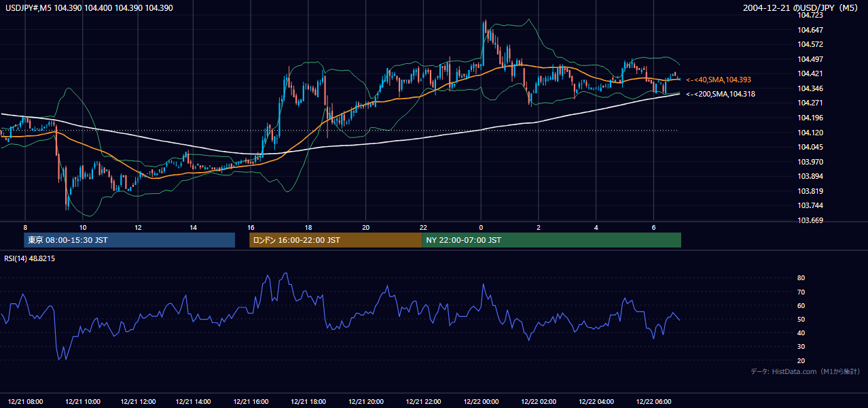
Task: Click the 12/21 14:00 date label
Action: (194, 402)
